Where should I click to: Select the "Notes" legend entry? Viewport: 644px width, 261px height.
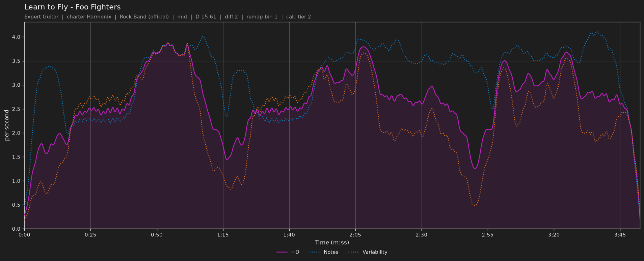click(324, 252)
